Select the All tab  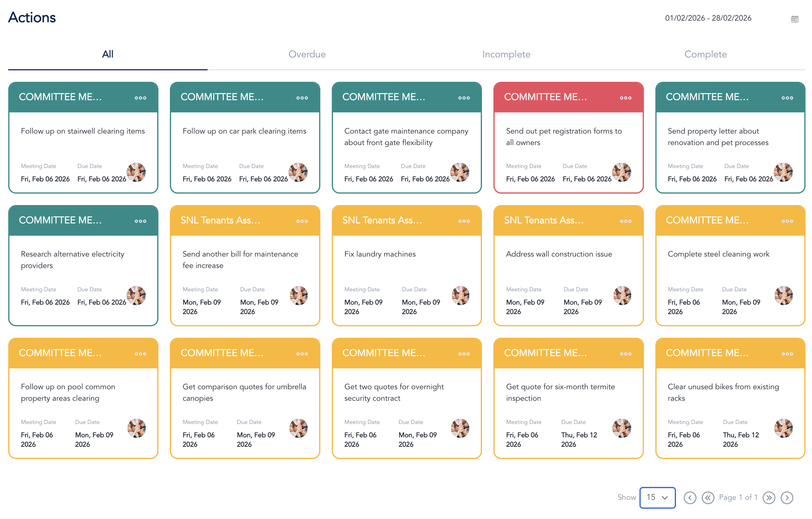tap(108, 54)
